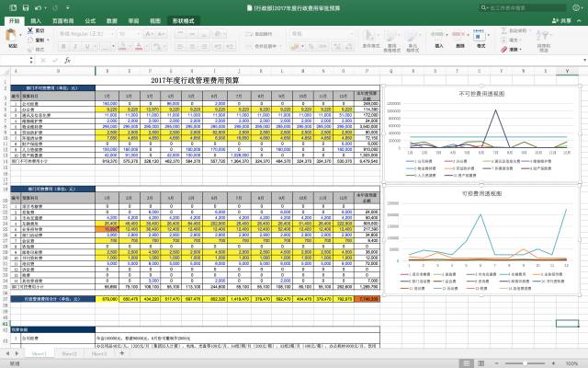Click the Copy icon
The image size is (588, 368).
(x=30, y=40)
